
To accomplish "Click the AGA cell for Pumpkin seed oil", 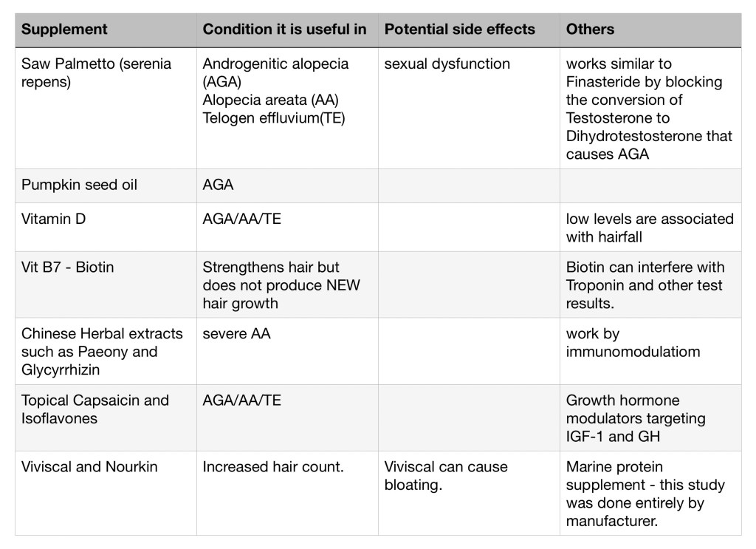I will (218, 185).
